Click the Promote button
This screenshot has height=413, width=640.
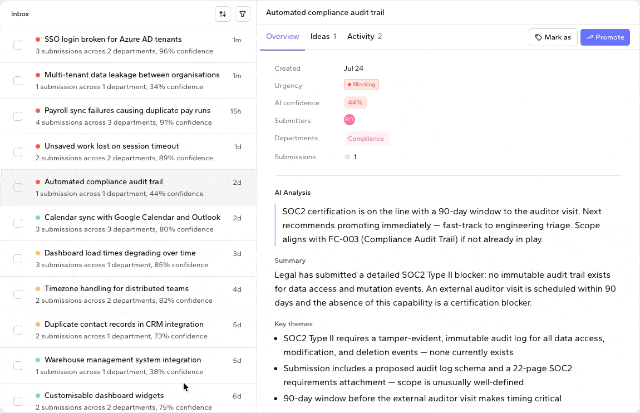pos(605,37)
